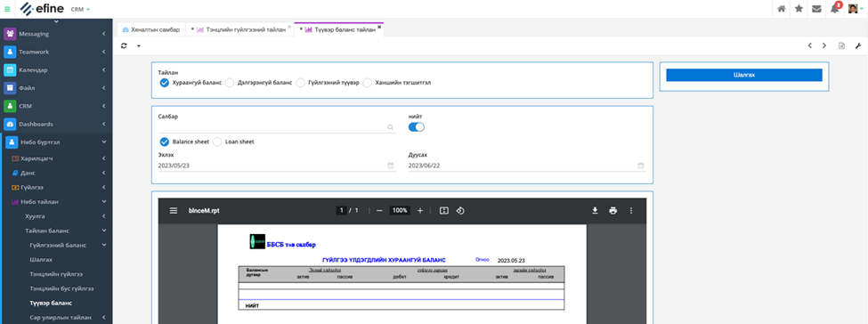Go to previous record arrow
This screenshot has height=324, width=868.
(809, 46)
